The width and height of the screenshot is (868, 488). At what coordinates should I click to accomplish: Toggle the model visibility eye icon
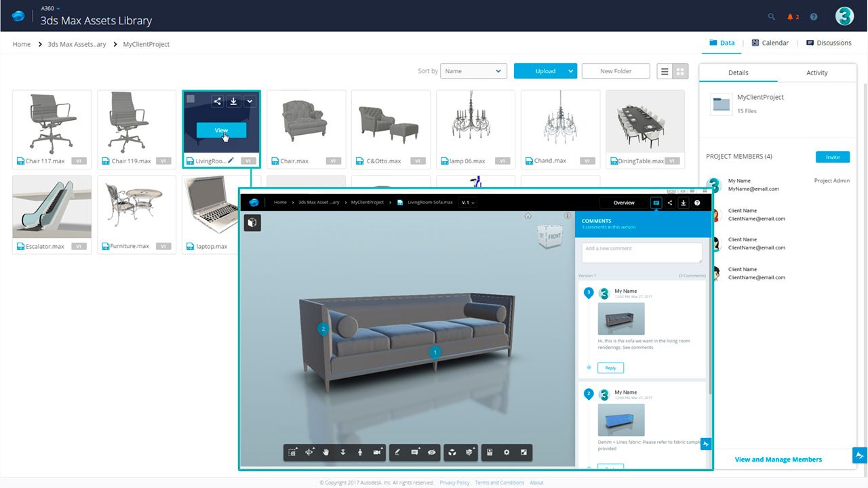[431, 452]
